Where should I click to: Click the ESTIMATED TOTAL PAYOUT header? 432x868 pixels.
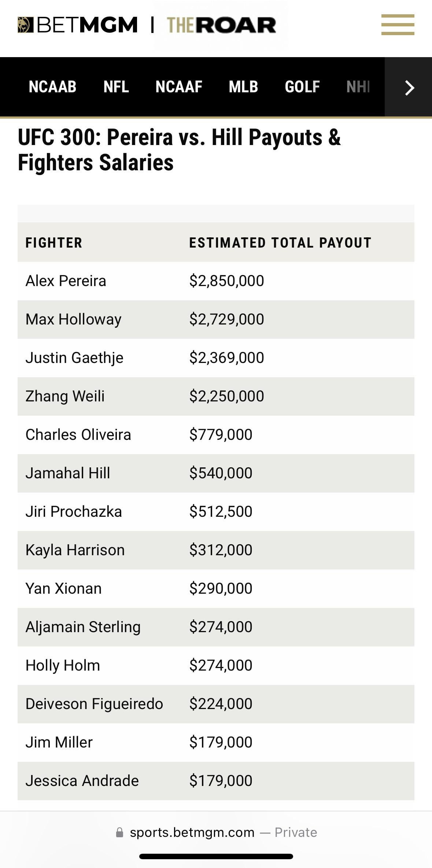coord(280,242)
